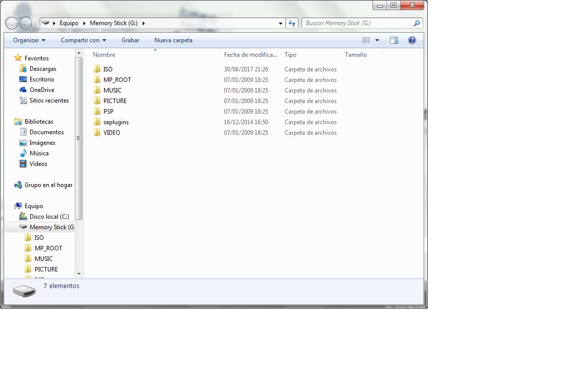Viewport: 588px width, 366px height.
Task: Select the seplugins folder icon
Action: (x=97, y=122)
